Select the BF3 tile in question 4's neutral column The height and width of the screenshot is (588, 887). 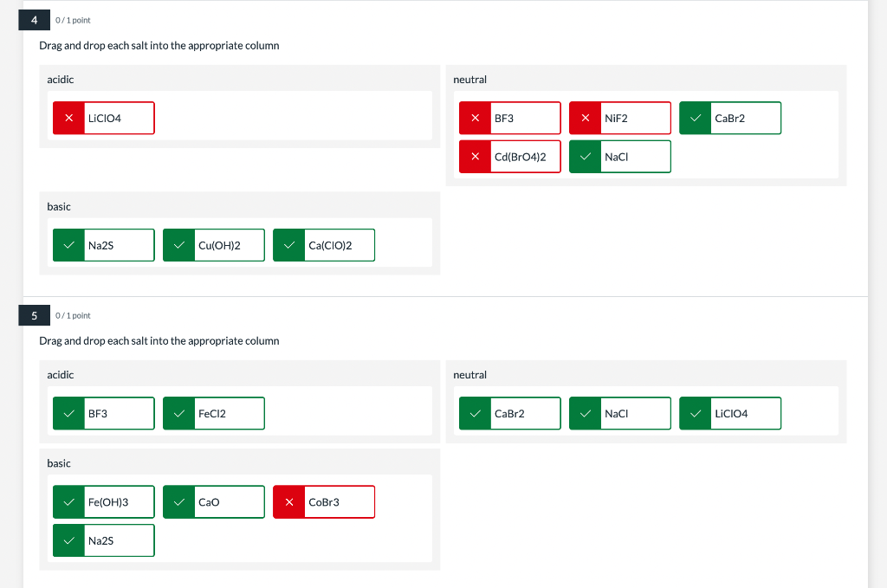(x=509, y=118)
